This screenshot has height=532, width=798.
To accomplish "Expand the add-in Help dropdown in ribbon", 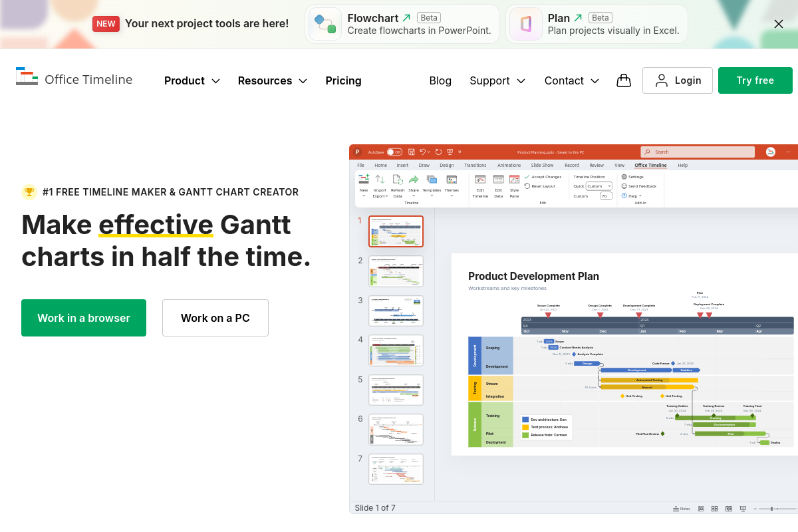I will click(632, 196).
